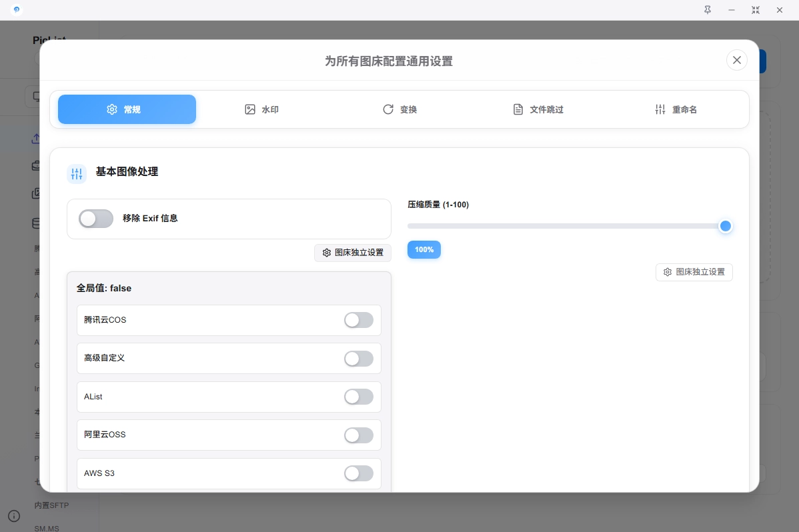Click the compression quality slider handle
This screenshot has width=799, height=532.
point(726,226)
